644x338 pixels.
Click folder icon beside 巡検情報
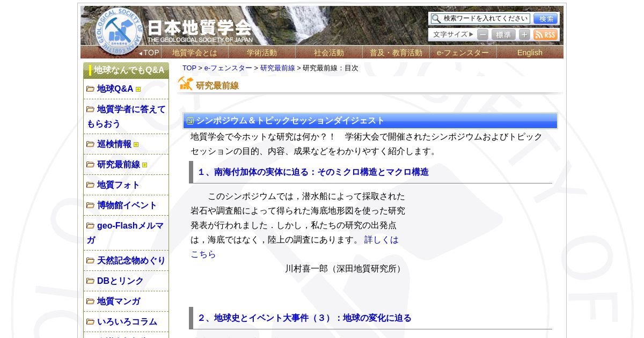(90, 144)
